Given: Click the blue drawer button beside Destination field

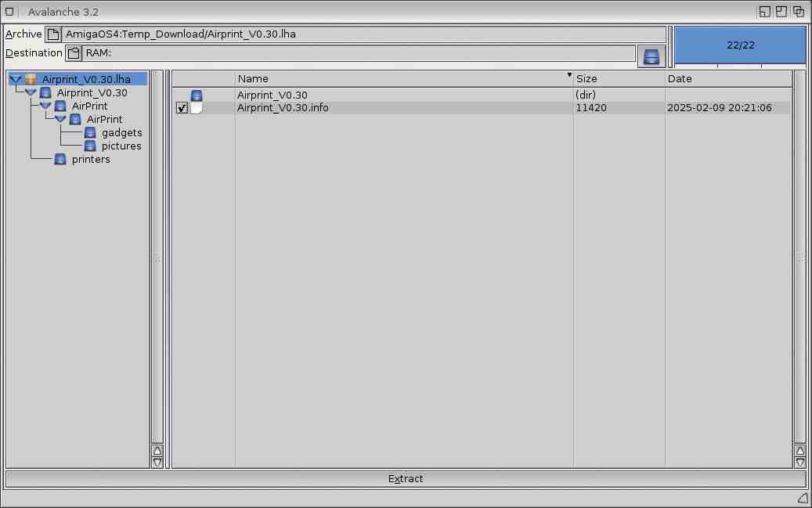Looking at the screenshot, I should pyautogui.click(x=651, y=56).
